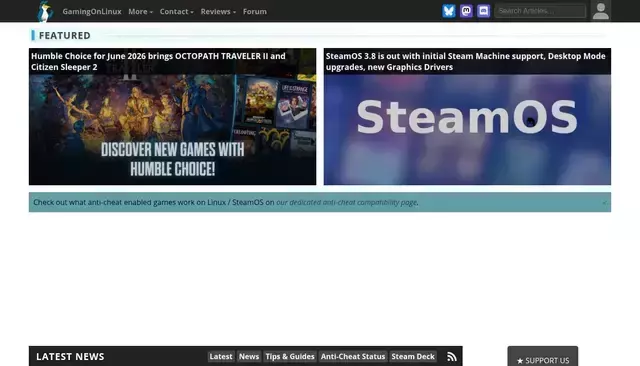Go to the Forum page
Image resolution: width=640 pixels, height=366 pixels.
tap(255, 11)
